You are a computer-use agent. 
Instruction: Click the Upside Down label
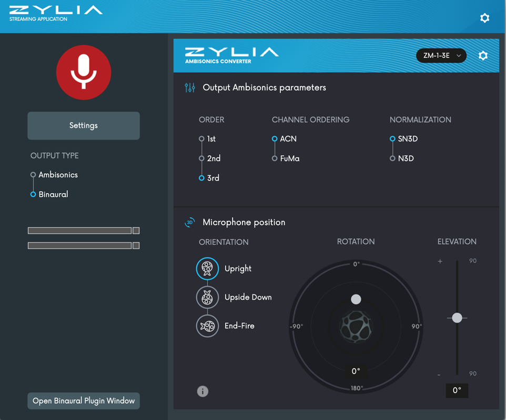248,297
